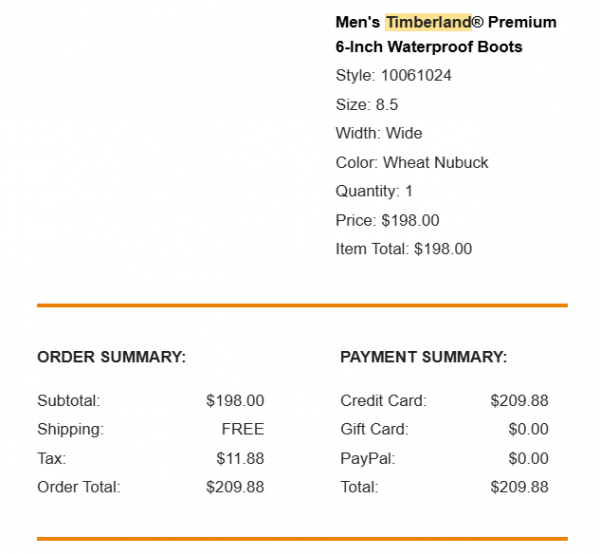Click the orange divider above Order Summary
Viewport: 600px width, 554px height.
(x=302, y=305)
